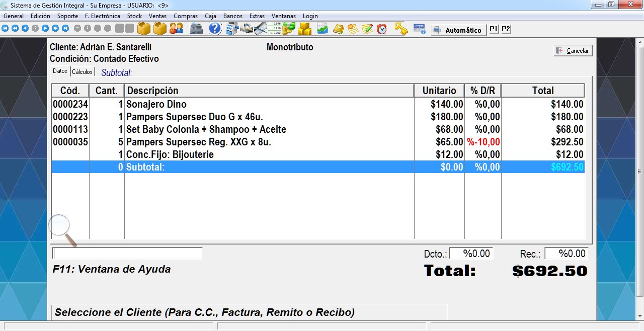Toggle the P2 button in toolbar
Viewport: 644px width, 331px height.
click(x=506, y=29)
